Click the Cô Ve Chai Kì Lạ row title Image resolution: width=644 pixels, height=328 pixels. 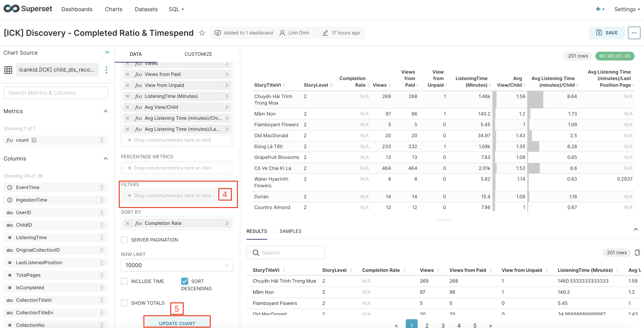(x=272, y=168)
